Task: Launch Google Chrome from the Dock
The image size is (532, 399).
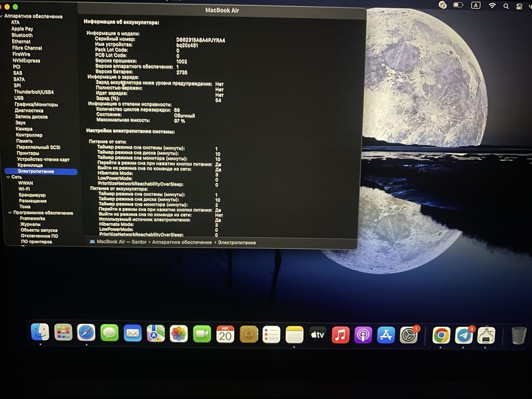Action: pyautogui.click(x=441, y=335)
